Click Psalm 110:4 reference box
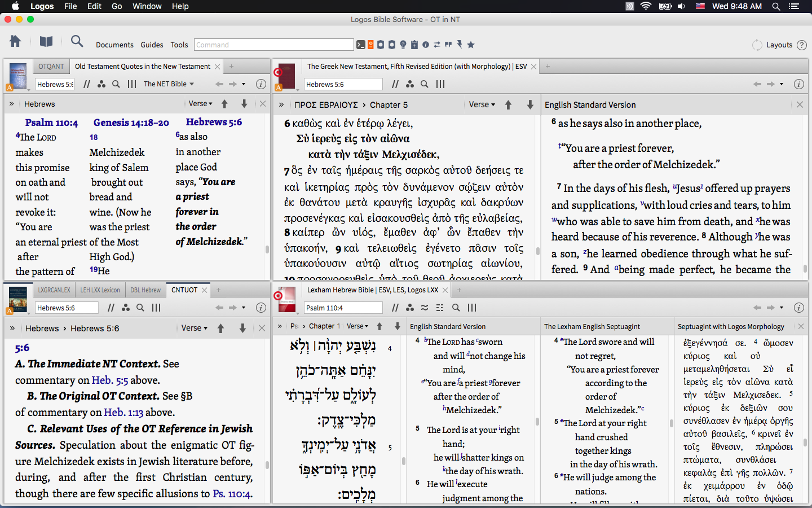Viewport: 812px width, 508px height. (343, 308)
